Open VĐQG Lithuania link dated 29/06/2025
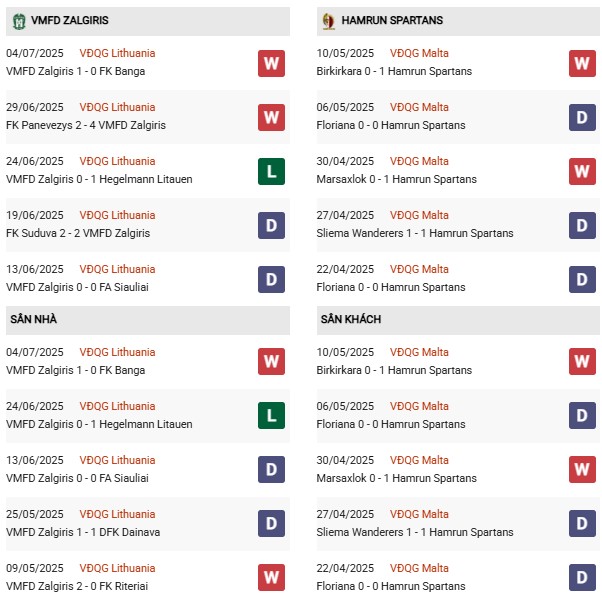Viewport: 602px width, 599px height. (x=118, y=108)
